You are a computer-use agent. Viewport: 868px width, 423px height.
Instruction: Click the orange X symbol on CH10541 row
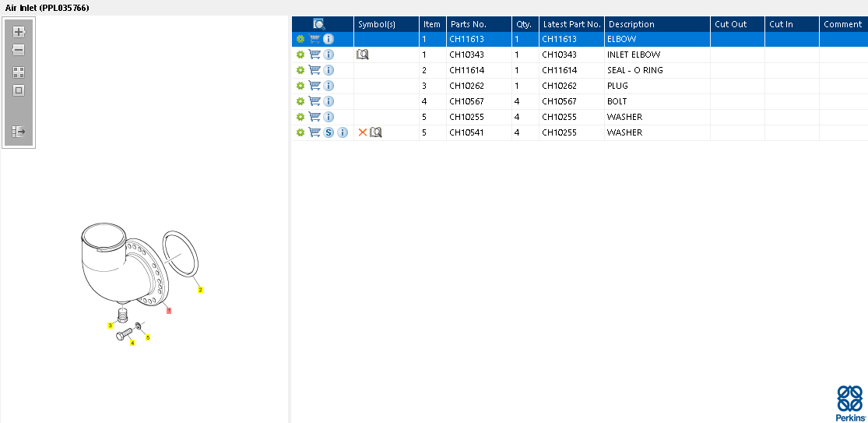(x=362, y=132)
